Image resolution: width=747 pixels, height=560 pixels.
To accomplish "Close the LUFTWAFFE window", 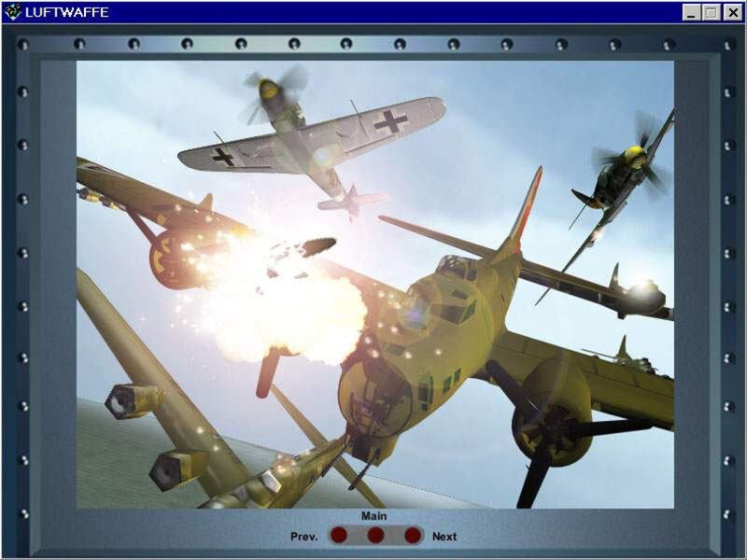I will [x=733, y=12].
